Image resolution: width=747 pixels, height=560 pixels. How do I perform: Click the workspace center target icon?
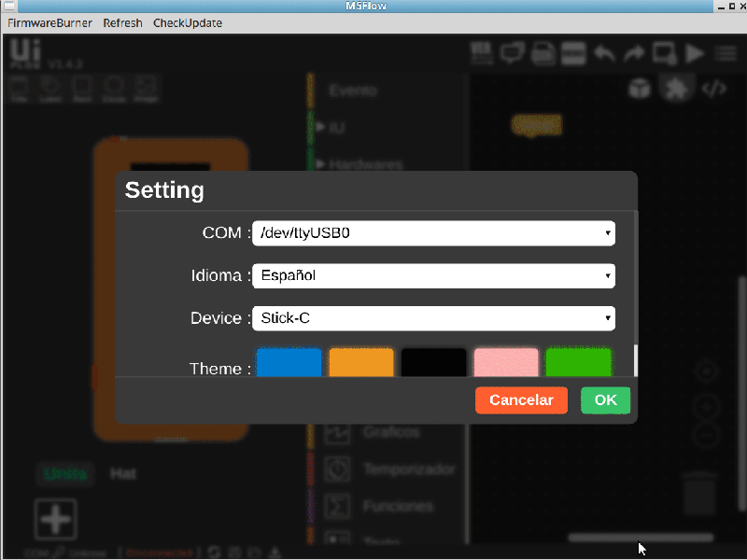706,371
